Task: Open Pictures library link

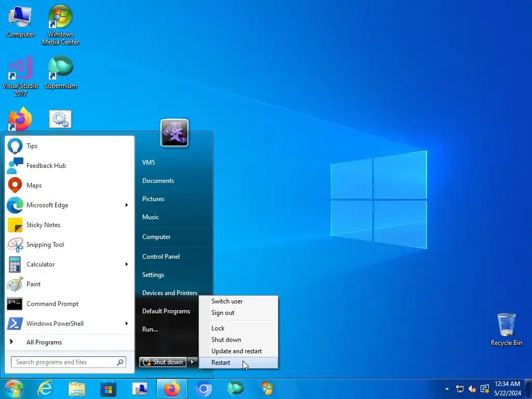Action: [x=153, y=199]
